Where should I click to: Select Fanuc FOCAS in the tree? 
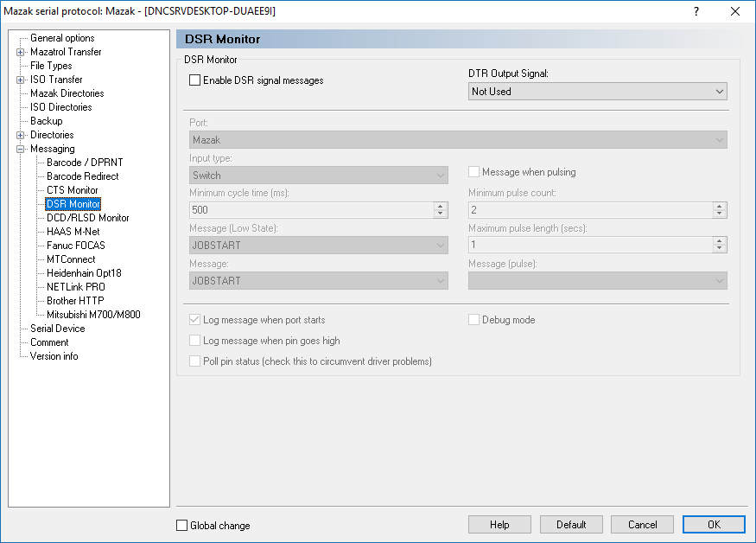coord(77,246)
